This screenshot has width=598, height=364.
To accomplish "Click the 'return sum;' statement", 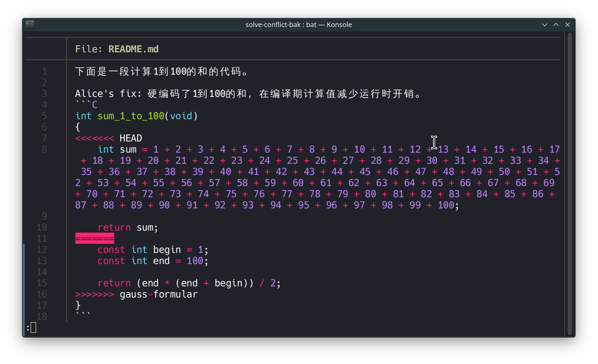I will (127, 227).
